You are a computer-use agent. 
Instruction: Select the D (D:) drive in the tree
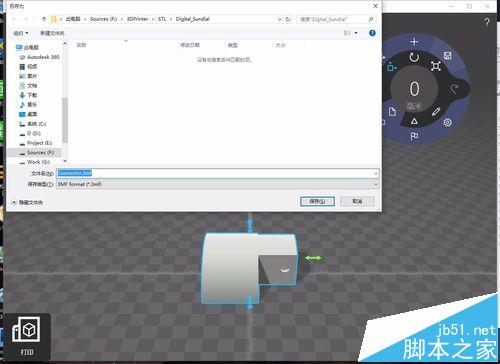(x=30, y=133)
